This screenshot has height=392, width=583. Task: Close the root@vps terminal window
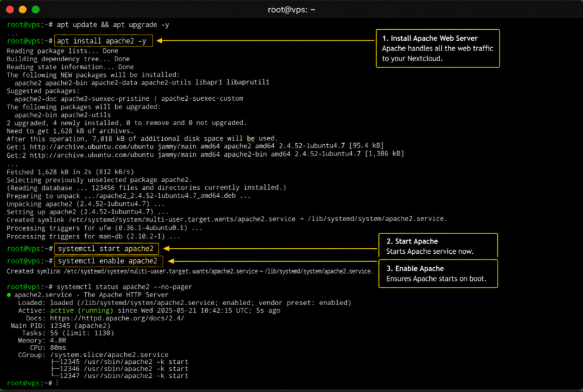tap(10, 10)
